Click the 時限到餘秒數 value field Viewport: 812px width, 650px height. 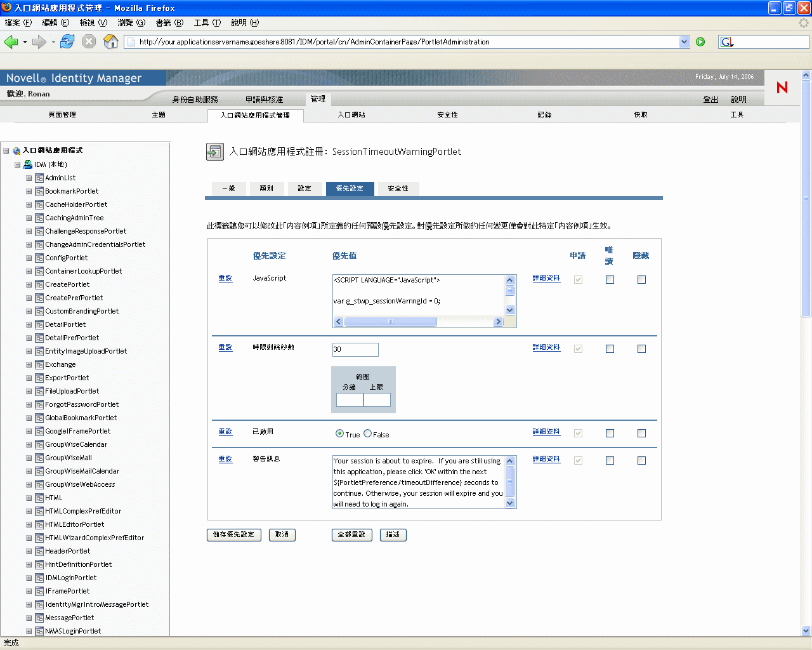355,349
